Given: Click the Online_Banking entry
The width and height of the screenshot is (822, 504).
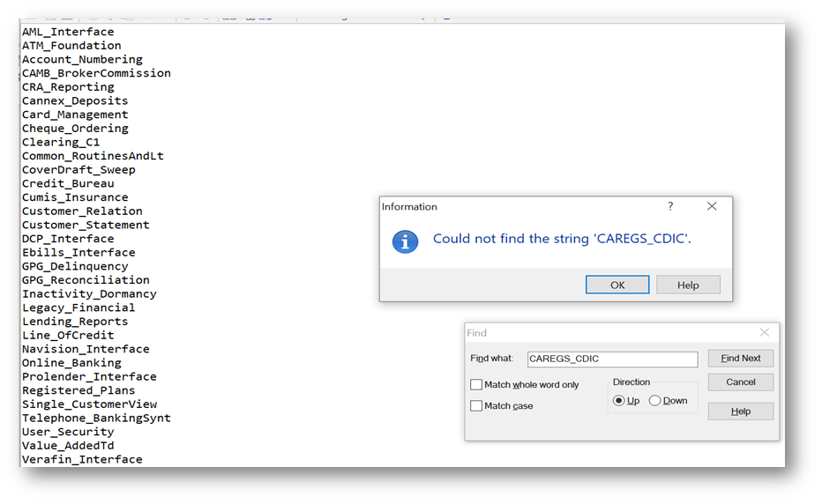Looking at the screenshot, I should click(71, 362).
